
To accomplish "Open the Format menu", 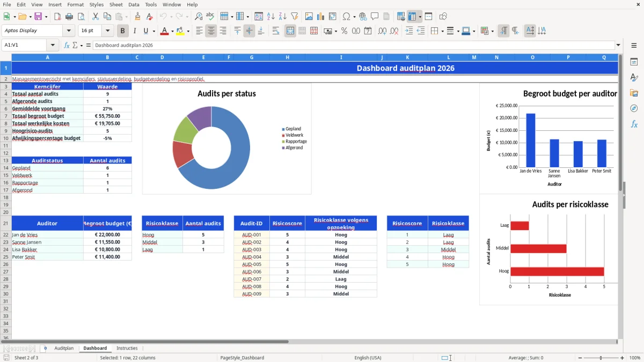I will point(75,4).
